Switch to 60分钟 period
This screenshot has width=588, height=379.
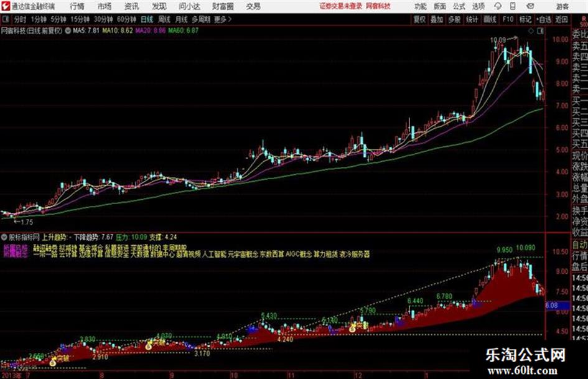pos(126,19)
